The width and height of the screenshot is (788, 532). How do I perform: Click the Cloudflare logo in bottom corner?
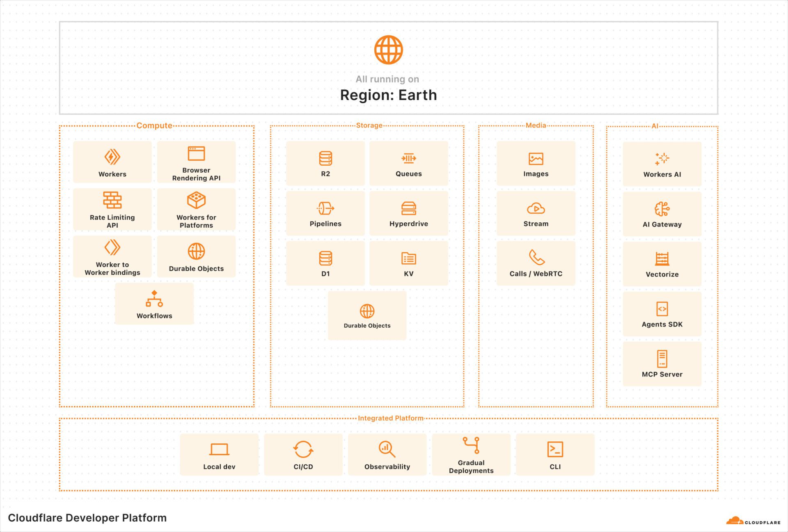[753, 521]
